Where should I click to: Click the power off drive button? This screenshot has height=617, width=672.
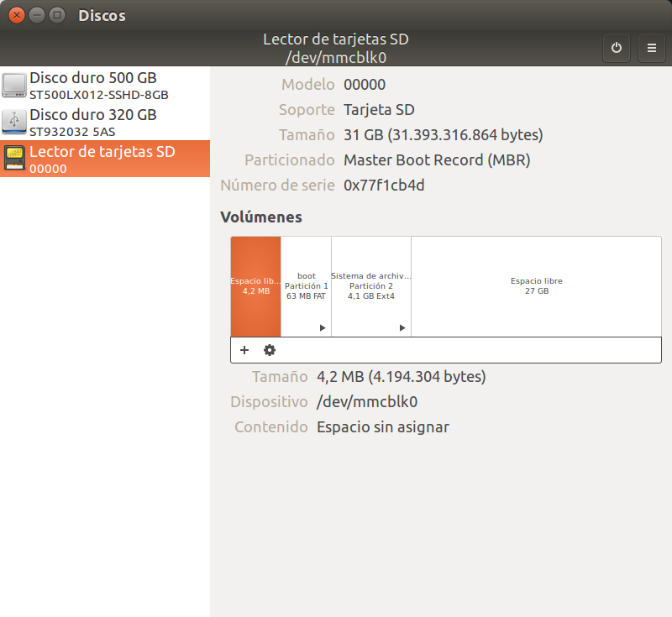(x=617, y=49)
